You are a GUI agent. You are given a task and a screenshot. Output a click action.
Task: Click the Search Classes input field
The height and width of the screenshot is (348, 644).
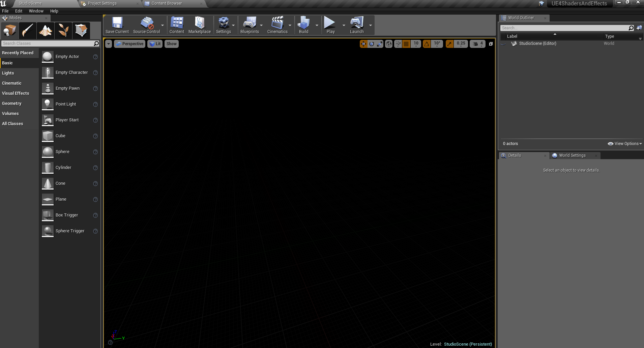[x=47, y=43]
